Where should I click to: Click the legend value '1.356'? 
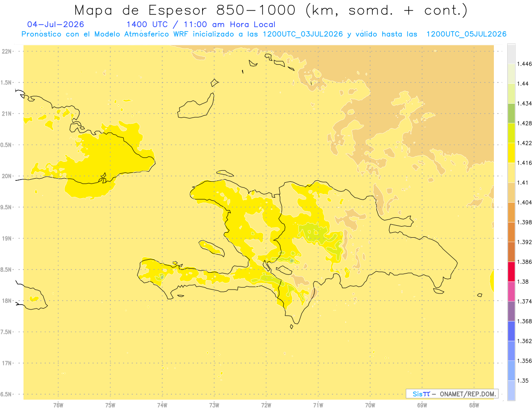(524, 360)
